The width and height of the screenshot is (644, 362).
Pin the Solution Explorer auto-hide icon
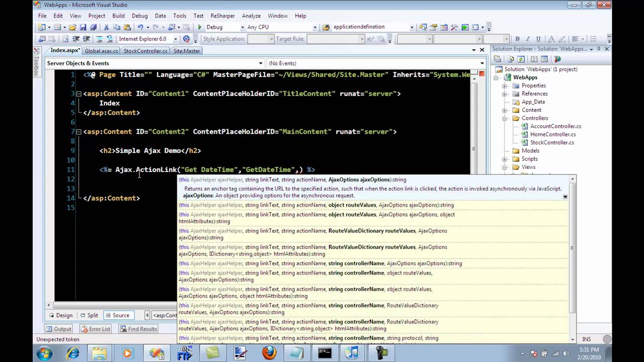pos(599,49)
